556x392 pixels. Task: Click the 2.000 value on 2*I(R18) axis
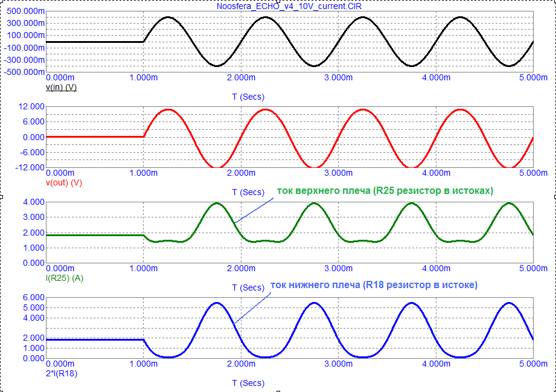pyautogui.click(x=34, y=338)
